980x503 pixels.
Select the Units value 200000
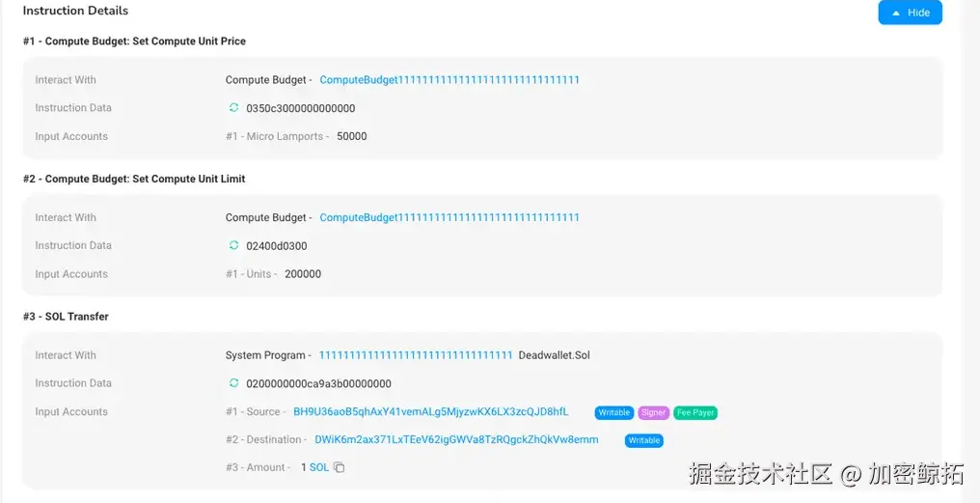point(303,273)
